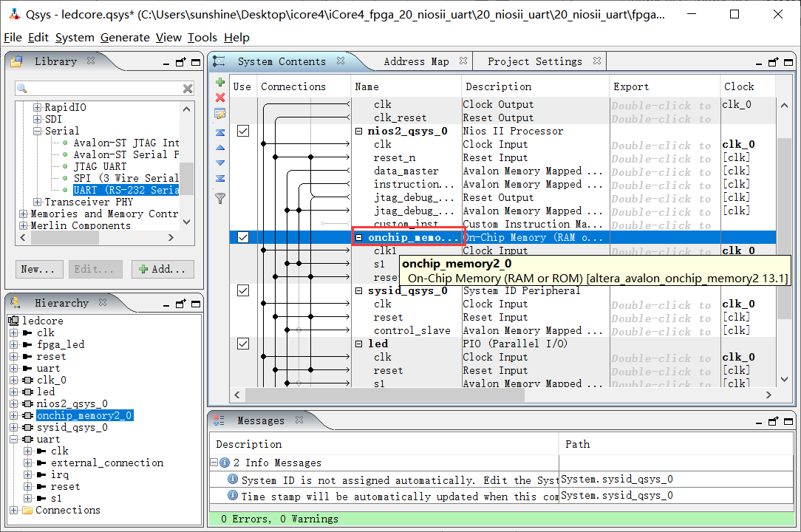The width and height of the screenshot is (801, 532).
Task: Disable the led component Use checkbox
Action: pyautogui.click(x=242, y=344)
